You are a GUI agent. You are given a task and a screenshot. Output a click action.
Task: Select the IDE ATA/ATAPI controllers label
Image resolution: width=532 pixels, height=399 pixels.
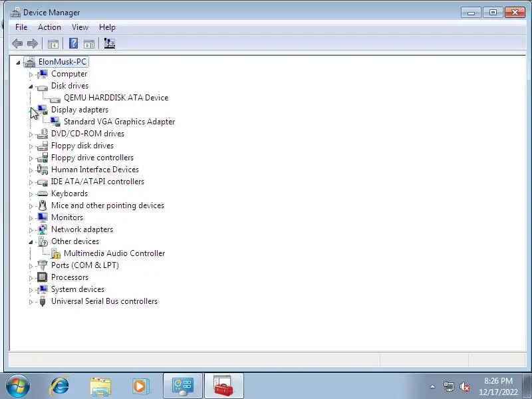tap(97, 182)
